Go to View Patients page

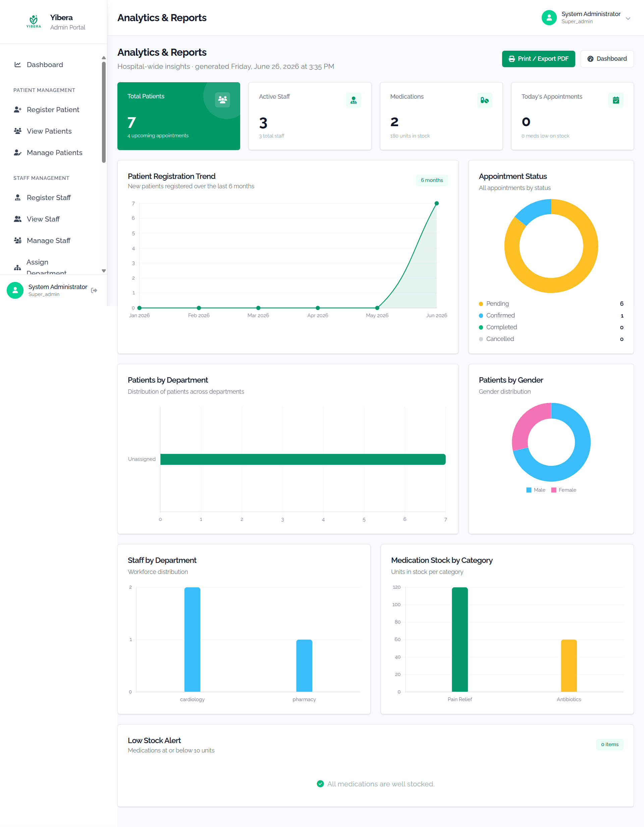coord(51,131)
